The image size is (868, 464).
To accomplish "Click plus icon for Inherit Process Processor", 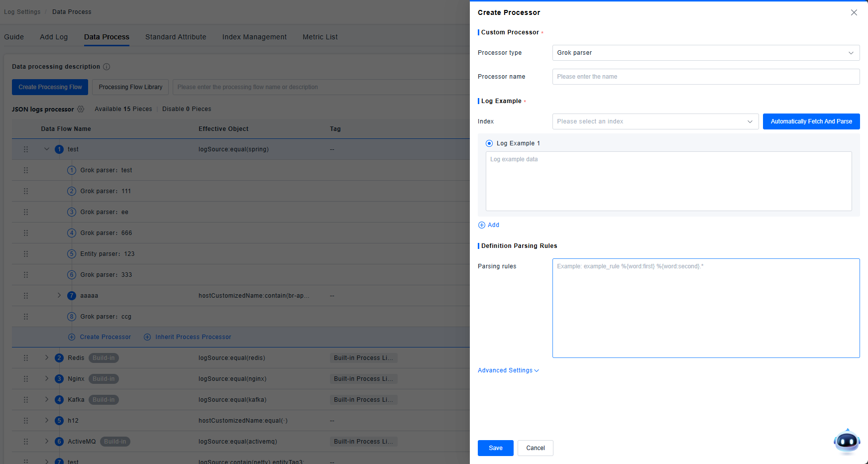I will pyautogui.click(x=147, y=337).
